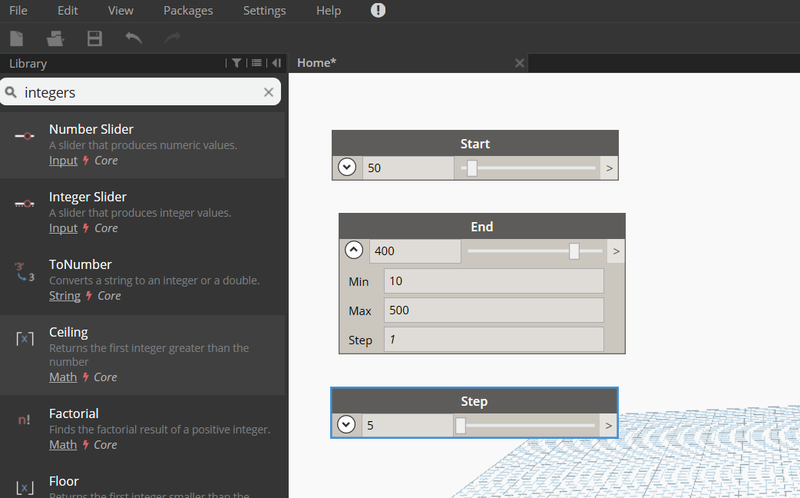This screenshot has height=498, width=800.
Task: Click the Max field showing 500
Action: point(494,310)
